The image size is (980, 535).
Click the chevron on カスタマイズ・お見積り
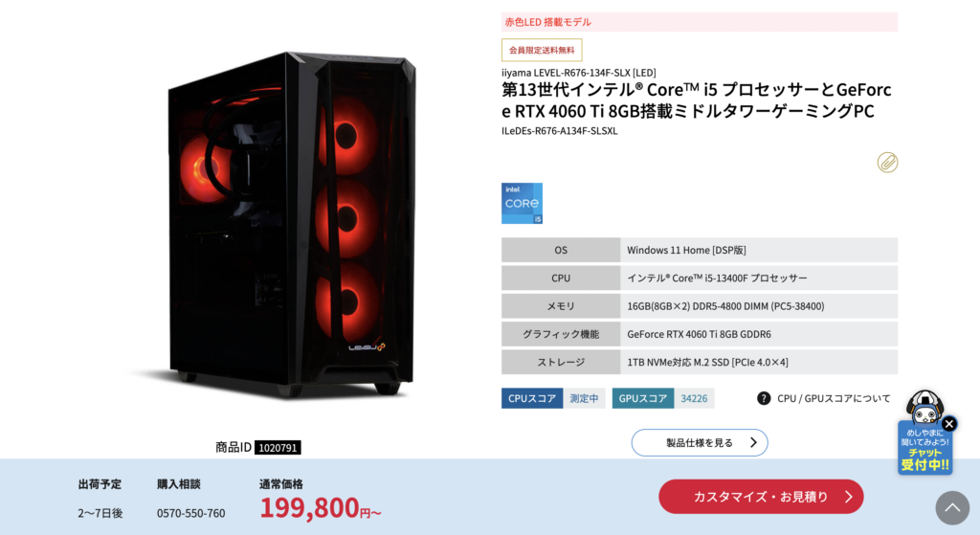848,497
